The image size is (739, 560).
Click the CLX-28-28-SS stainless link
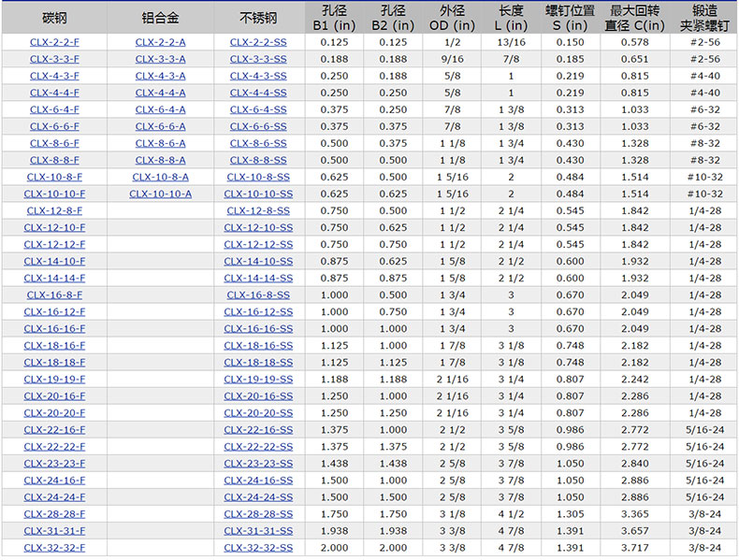258,513
